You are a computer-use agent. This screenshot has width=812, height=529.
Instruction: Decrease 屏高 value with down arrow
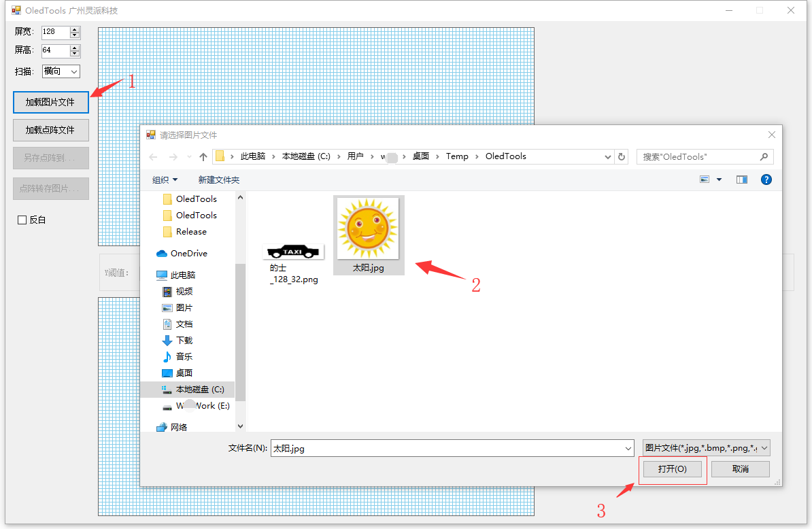point(75,54)
